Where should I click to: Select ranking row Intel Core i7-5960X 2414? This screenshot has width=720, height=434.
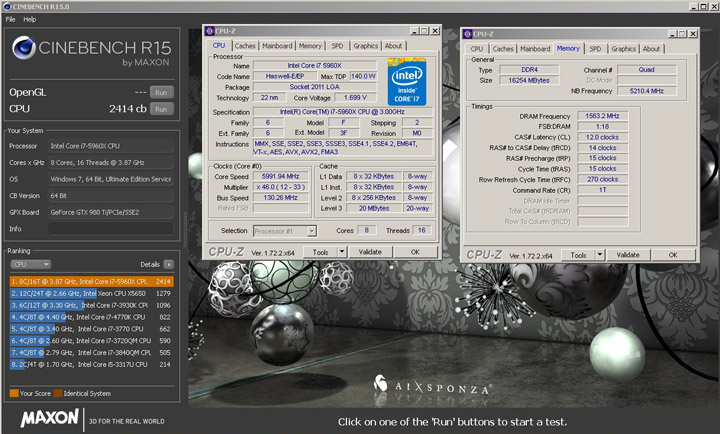point(91,282)
